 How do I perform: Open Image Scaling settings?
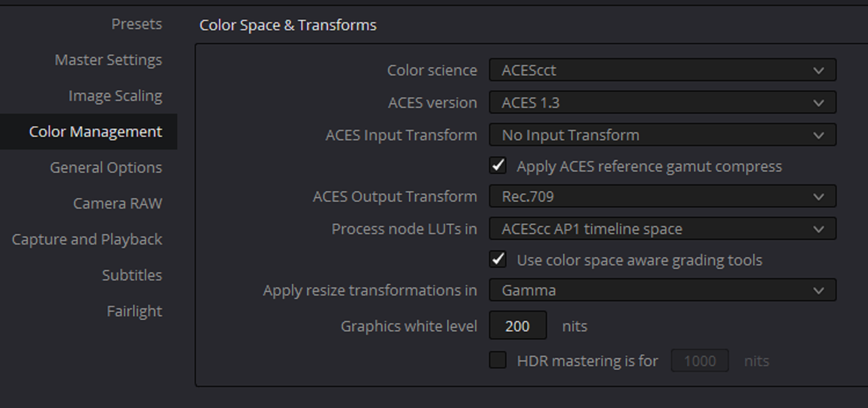[x=115, y=96]
